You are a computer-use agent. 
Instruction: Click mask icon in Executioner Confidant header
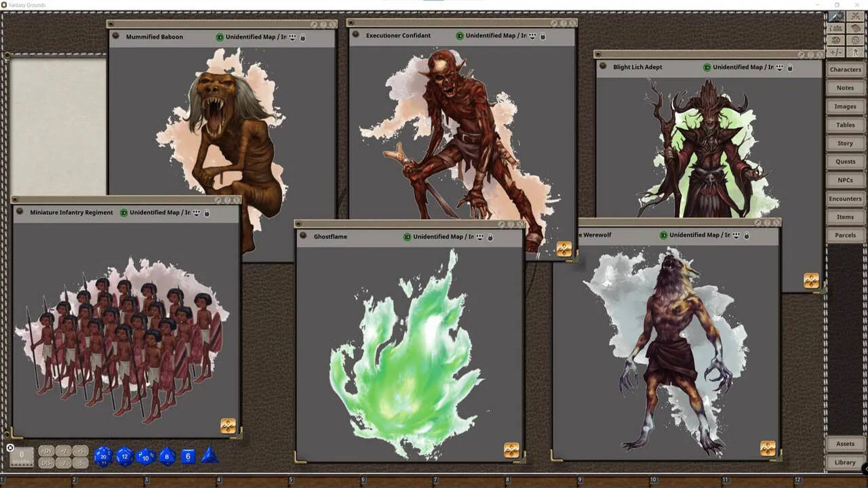532,36
